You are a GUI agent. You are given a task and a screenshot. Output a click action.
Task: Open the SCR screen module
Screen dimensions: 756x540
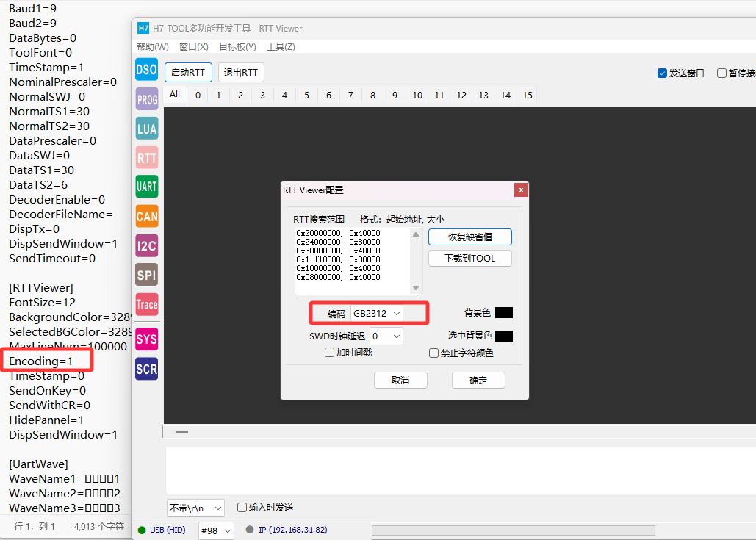[147, 369]
